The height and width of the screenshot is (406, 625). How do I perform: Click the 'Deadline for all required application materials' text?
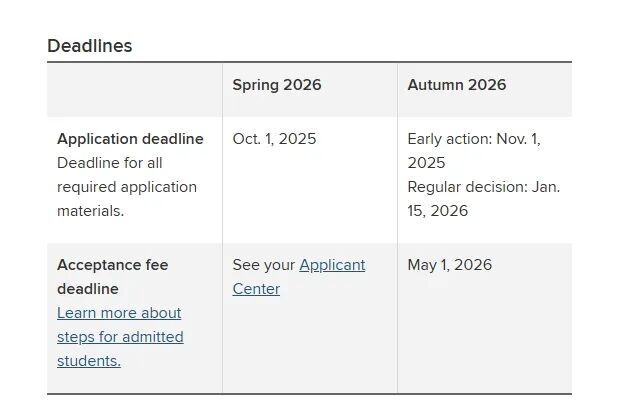(127, 187)
